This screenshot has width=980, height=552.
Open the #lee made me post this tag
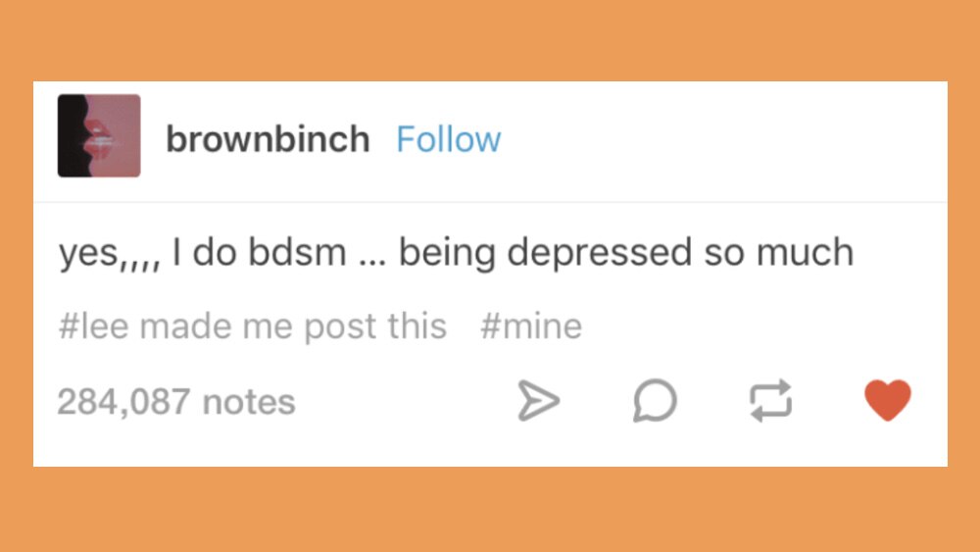[x=252, y=326]
